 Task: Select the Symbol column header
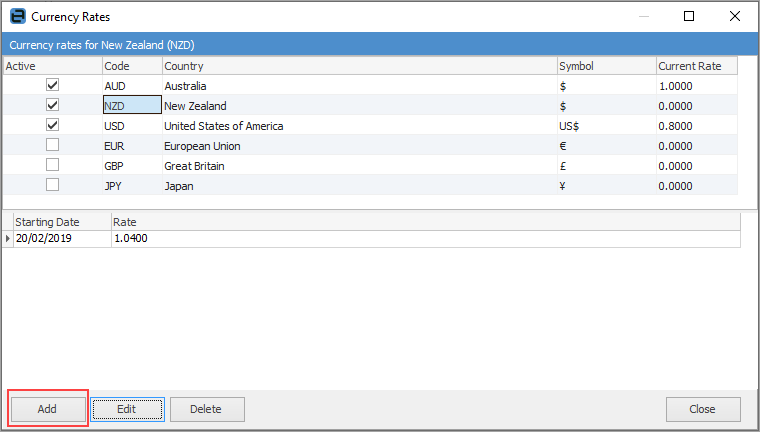606,66
